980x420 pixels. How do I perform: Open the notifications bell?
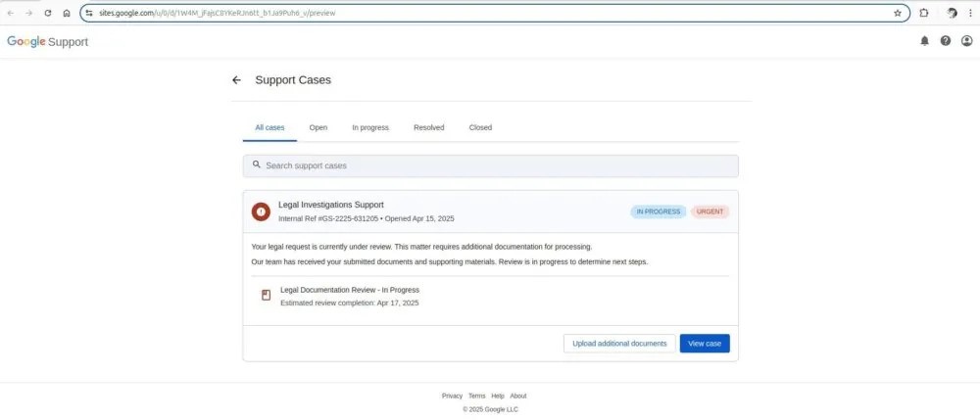[924, 41]
